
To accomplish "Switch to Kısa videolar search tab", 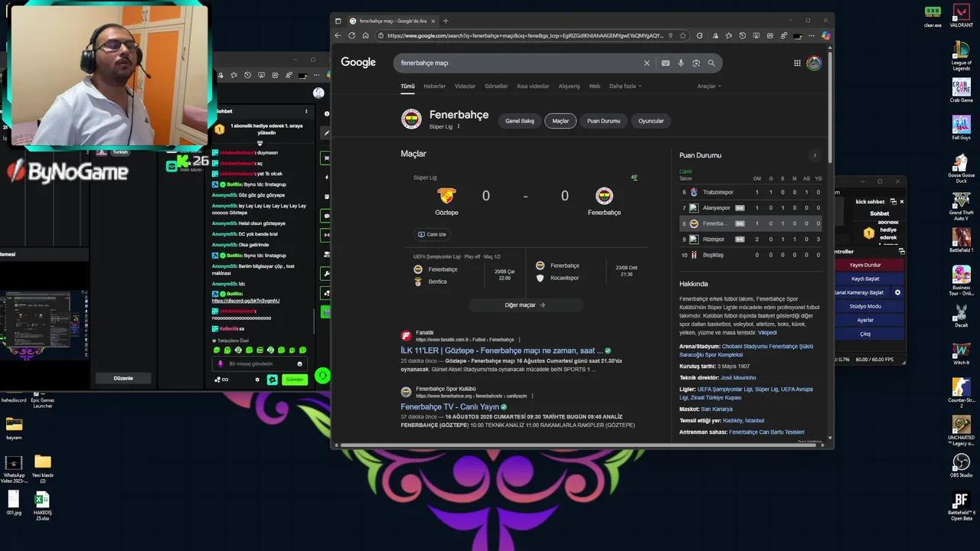I will tap(533, 86).
